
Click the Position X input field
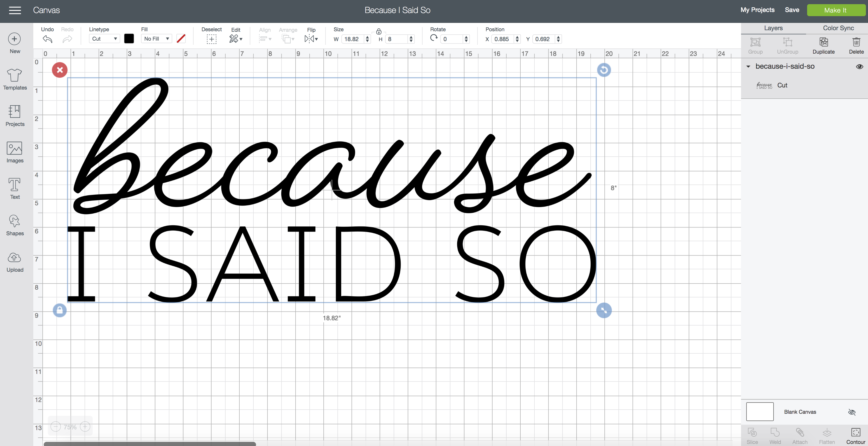503,39
